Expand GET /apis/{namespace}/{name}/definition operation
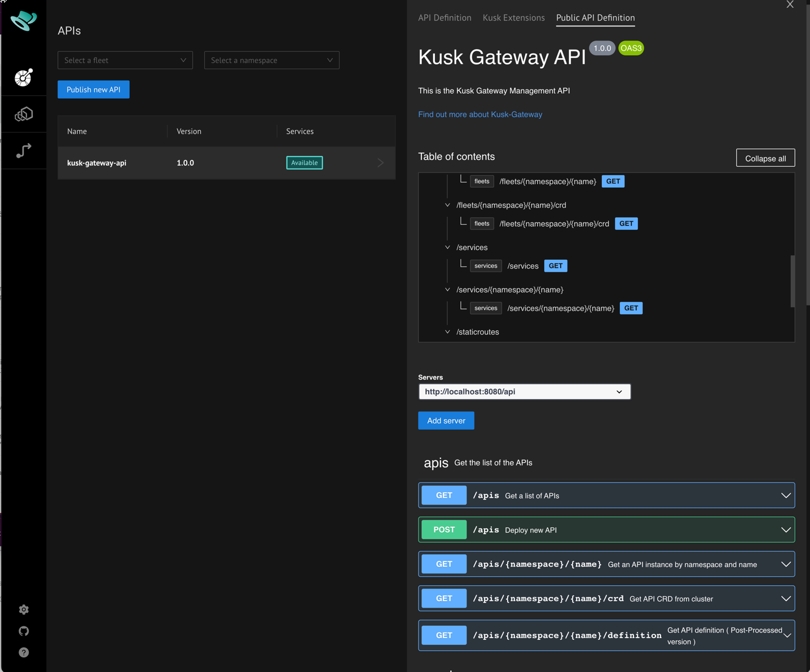Image resolution: width=810 pixels, height=672 pixels. pos(606,635)
